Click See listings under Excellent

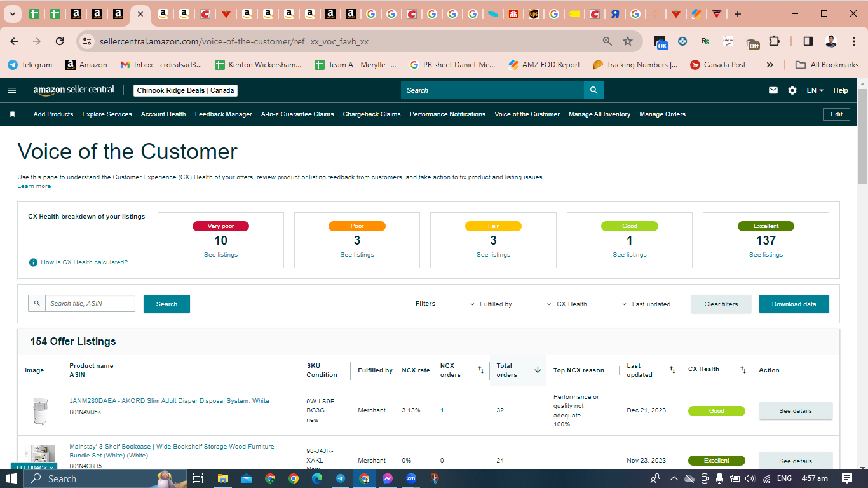coord(766,255)
